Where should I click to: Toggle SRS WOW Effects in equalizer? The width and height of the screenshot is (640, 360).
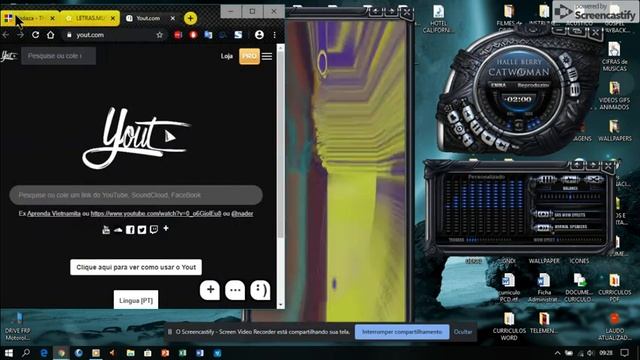click(x=543, y=214)
